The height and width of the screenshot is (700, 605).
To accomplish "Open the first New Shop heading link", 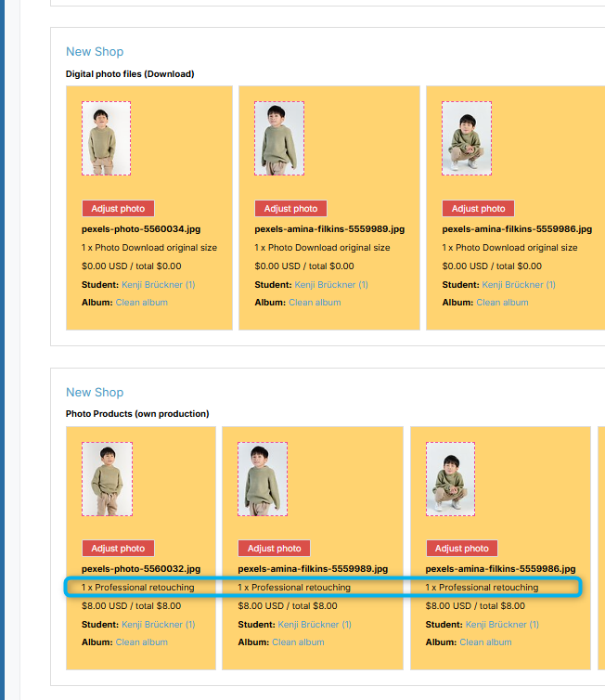I will [95, 52].
